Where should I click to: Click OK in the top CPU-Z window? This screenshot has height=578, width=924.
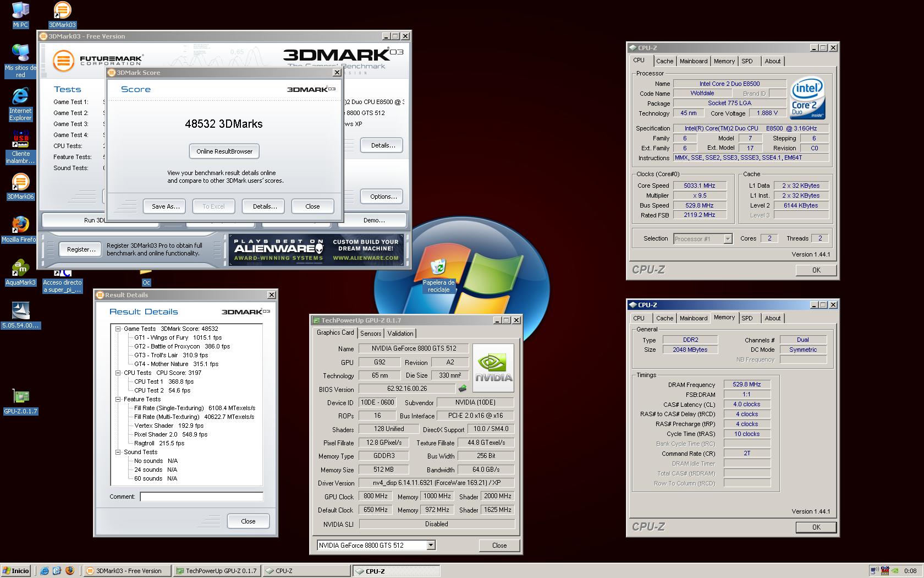click(816, 270)
